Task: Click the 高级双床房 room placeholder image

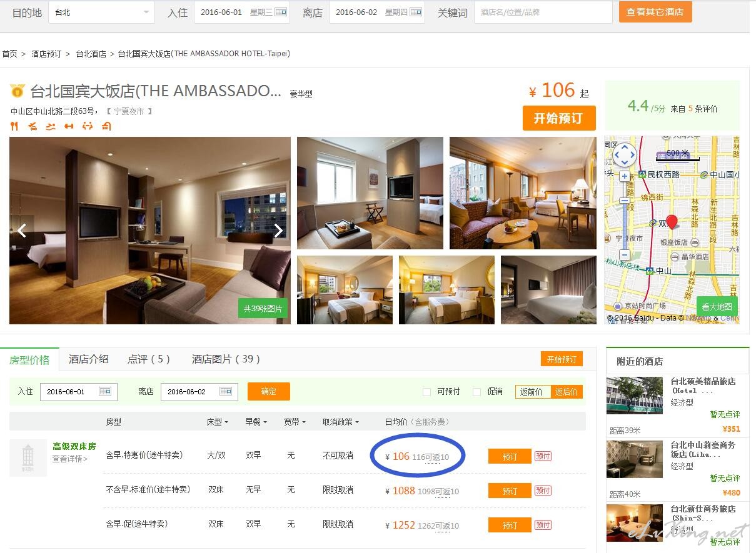Action: click(28, 457)
